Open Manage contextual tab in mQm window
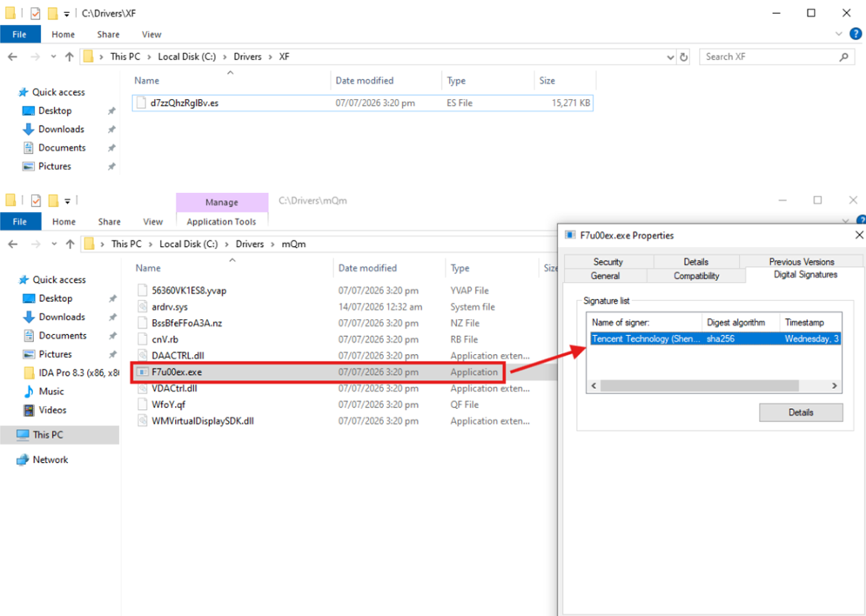 click(222, 203)
